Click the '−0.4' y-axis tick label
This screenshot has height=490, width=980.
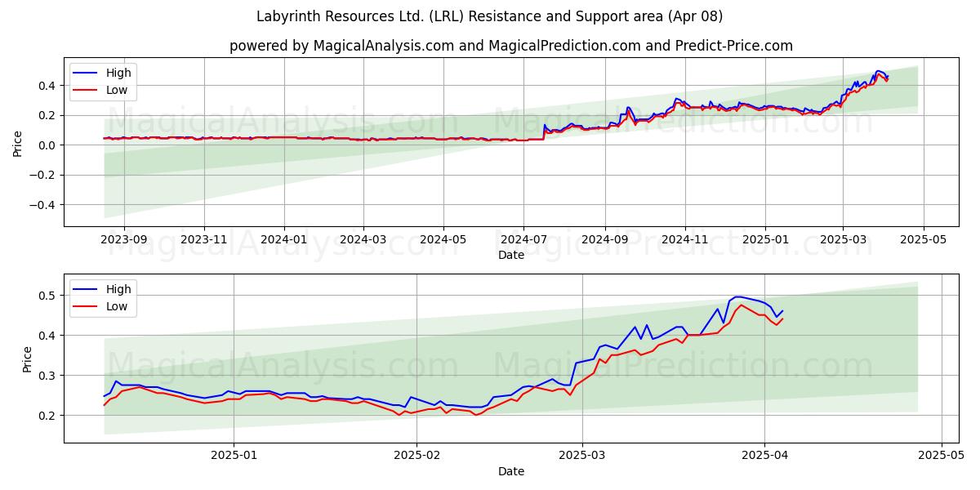43,205
